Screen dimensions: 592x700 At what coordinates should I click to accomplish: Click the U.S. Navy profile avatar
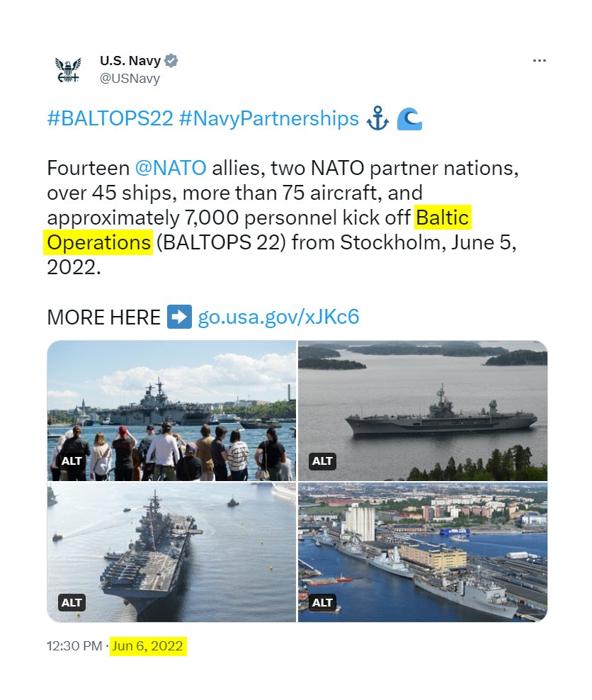point(68,69)
